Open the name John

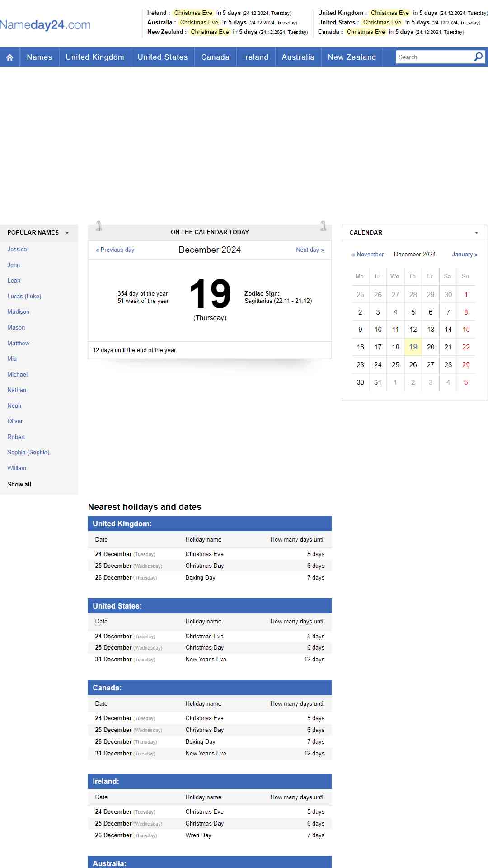coord(14,265)
